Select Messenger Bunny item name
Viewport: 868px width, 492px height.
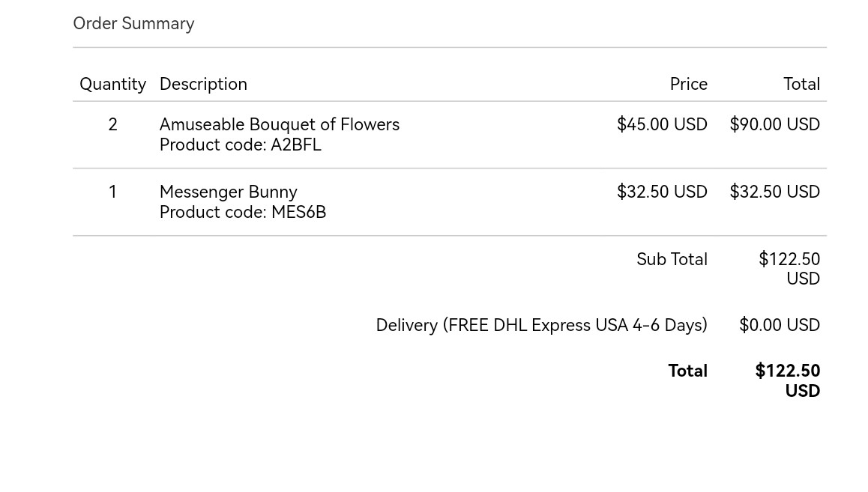[x=228, y=192]
